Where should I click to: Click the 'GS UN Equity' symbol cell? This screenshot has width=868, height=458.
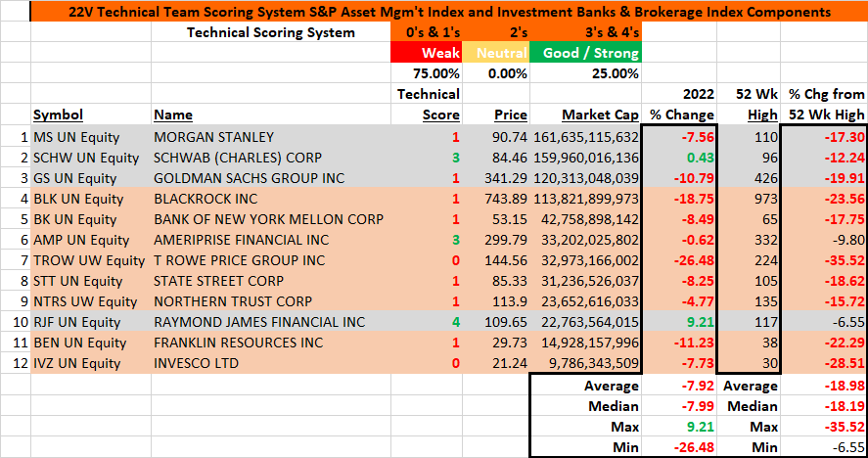click(91, 178)
